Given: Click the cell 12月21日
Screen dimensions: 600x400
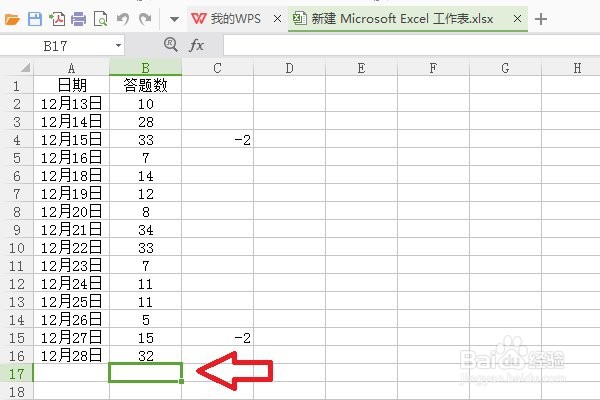Looking at the screenshot, I should pyautogui.click(x=72, y=229).
